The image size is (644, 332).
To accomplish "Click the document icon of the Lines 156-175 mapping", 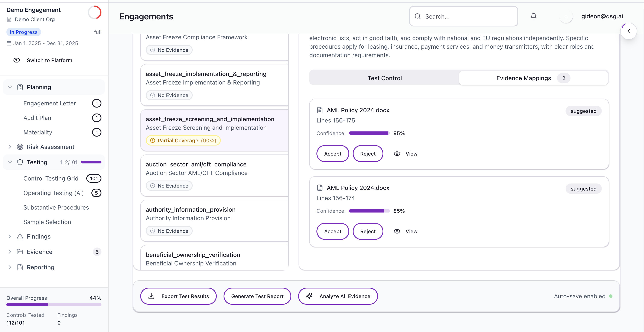I will coord(320,110).
